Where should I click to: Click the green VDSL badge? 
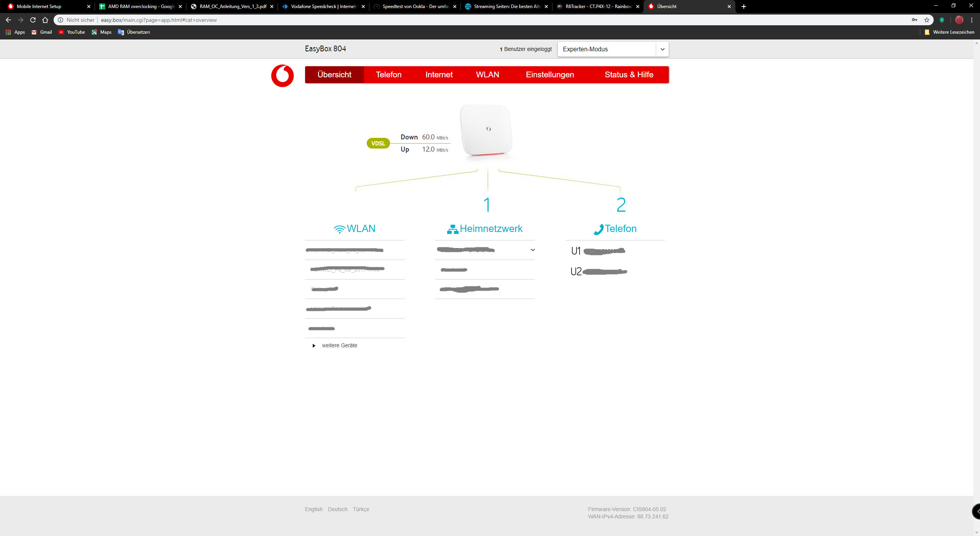378,143
